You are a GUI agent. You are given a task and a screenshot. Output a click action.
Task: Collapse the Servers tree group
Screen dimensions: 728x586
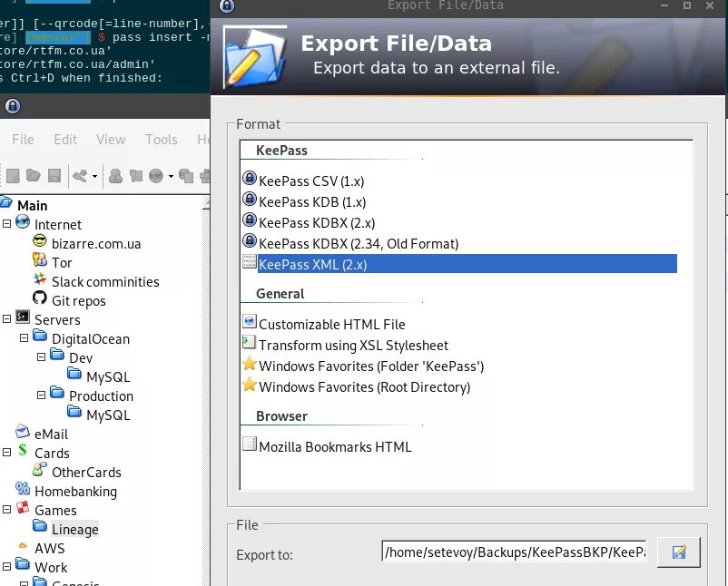(6, 318)
